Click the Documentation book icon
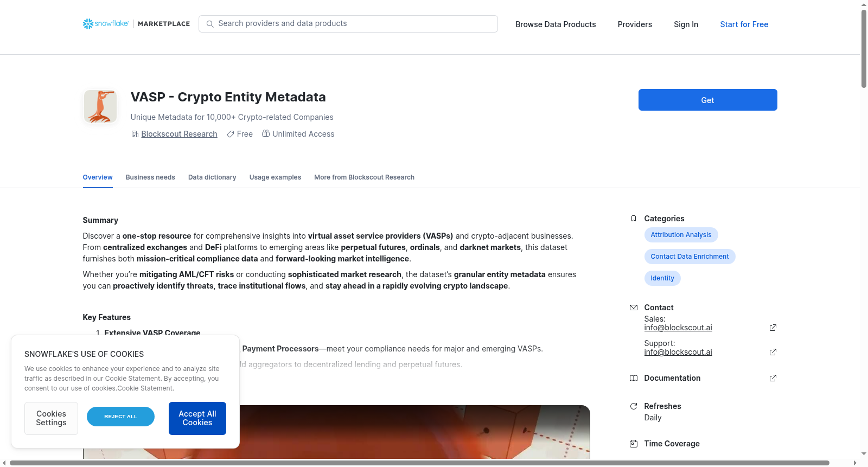This screenshot has width=868, height=467. click(x=634, y=378)
